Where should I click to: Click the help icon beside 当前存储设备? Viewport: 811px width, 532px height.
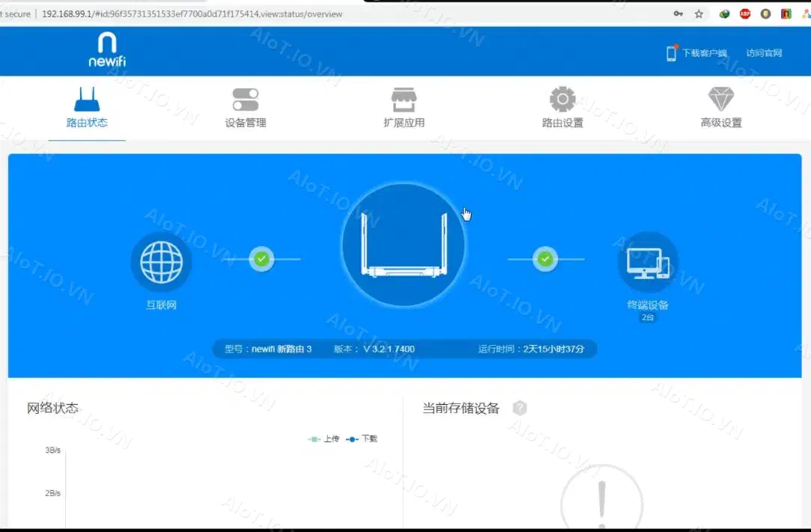(520, 408)
